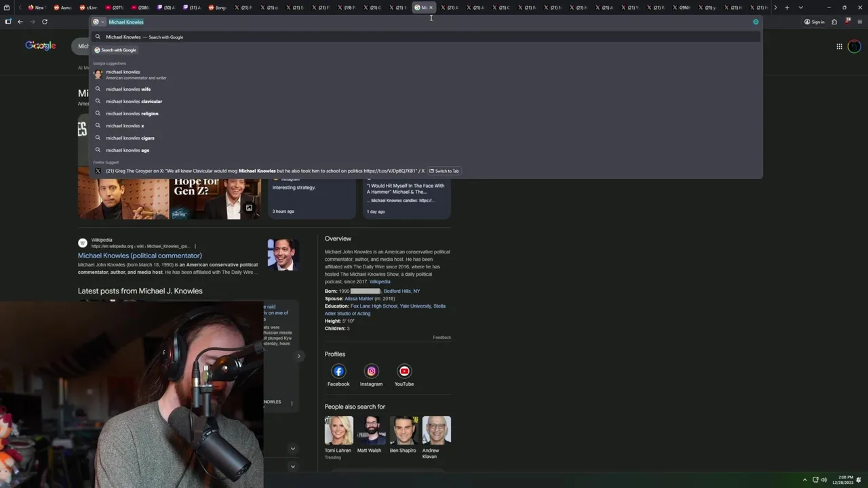868x488 pixels.
Task: Click Switch to Tab for Greg The Groyper
Action: coord(444,171)
